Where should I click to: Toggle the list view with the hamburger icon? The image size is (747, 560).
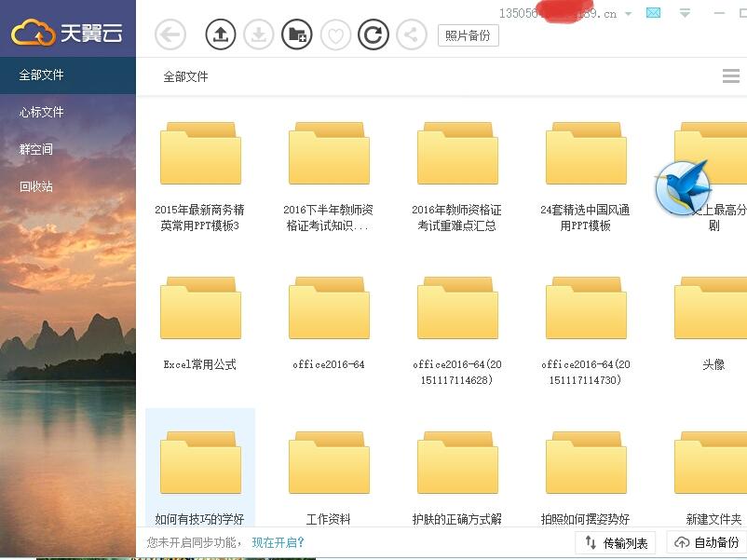[x=732, y=76]
